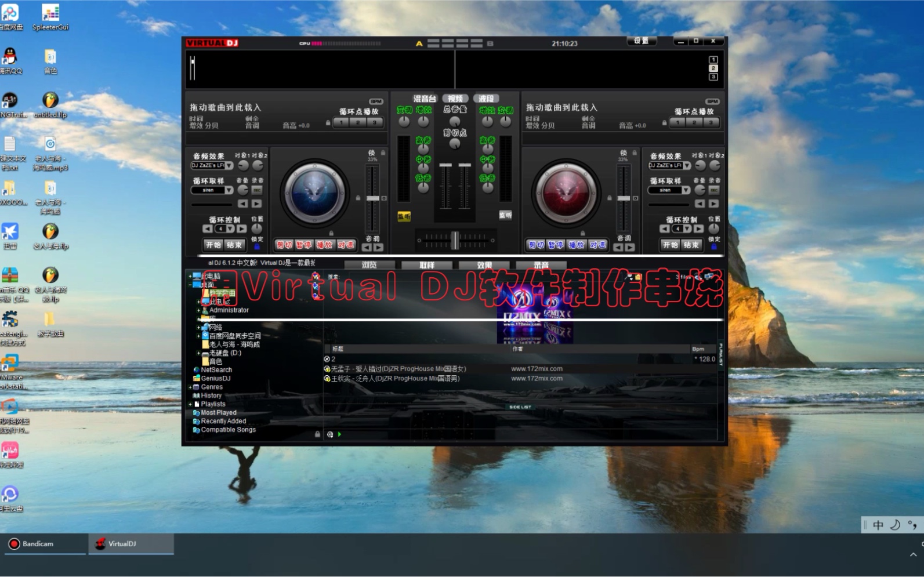Click left deck 剪切 cue button
Image resolution: width=924 pixels, height=577 pixels.
[284, 245]
